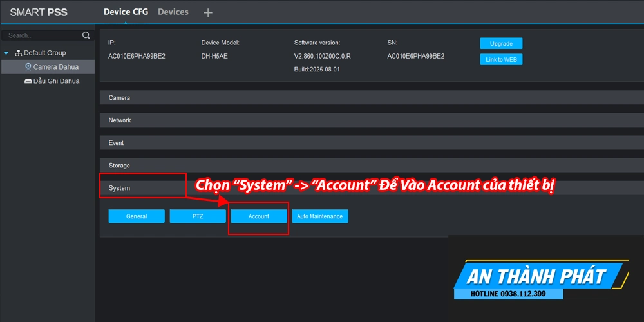Open General system settings
Viewport: 644px width, 322px height.
[137, 216]
